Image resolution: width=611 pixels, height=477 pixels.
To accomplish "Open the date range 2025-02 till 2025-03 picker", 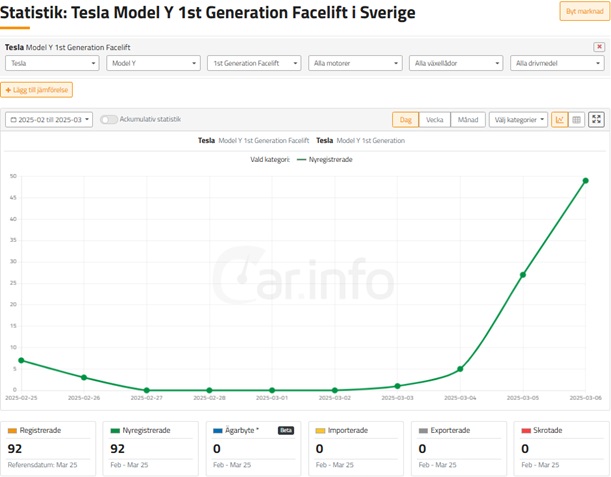I will coord(49,120).
